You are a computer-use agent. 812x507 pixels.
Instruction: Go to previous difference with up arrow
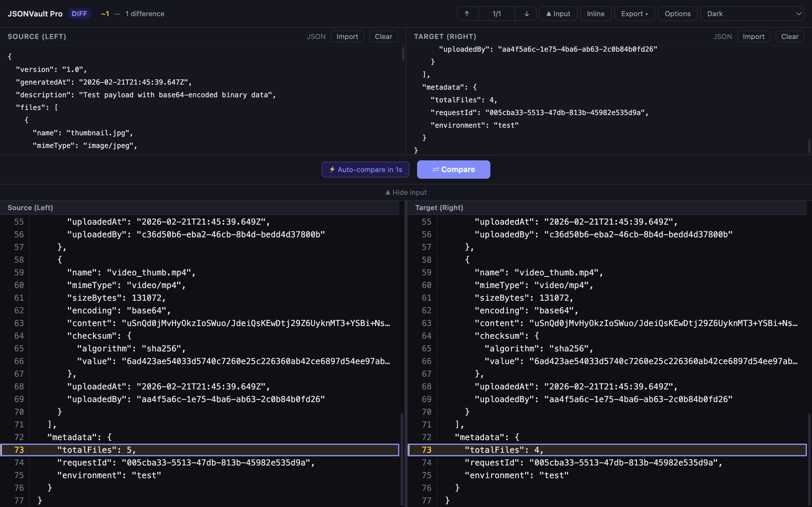tap(467, 14)
